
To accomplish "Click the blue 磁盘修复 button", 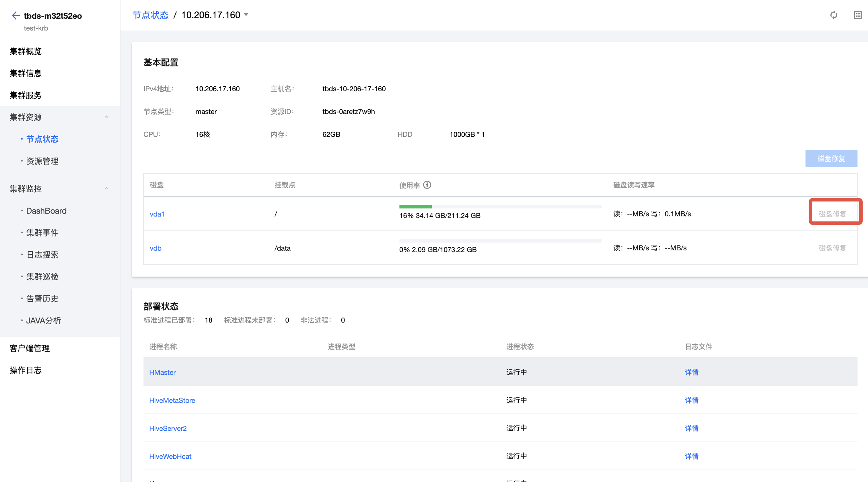I will pos(831,158).
